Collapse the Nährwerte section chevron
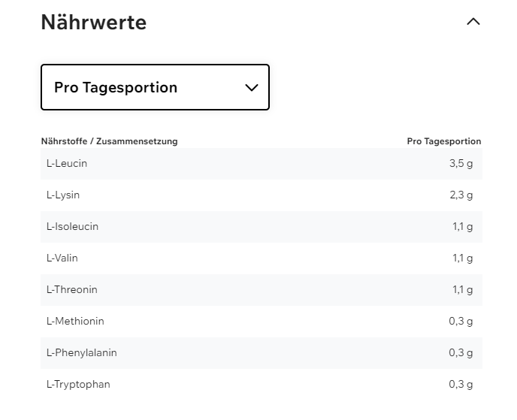This screenshot has width=517, height=420. (473, 22)
